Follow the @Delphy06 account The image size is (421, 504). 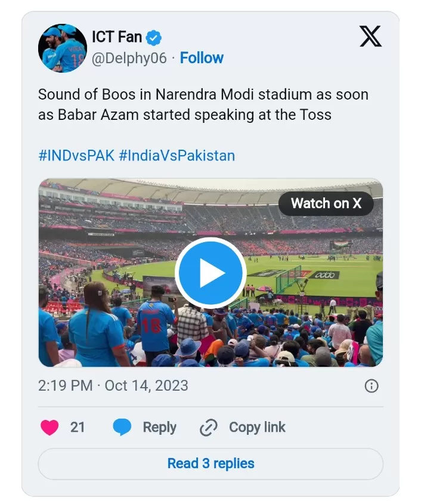202,58
